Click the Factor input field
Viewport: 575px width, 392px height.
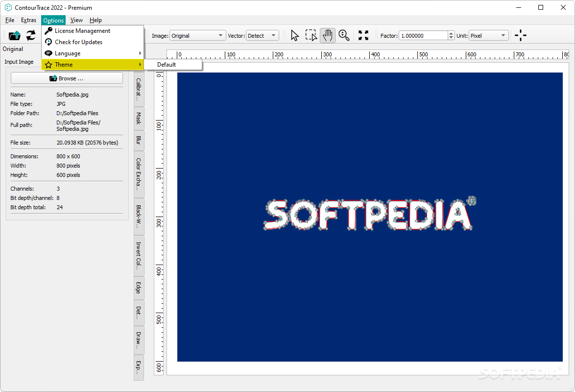[423, 36]
